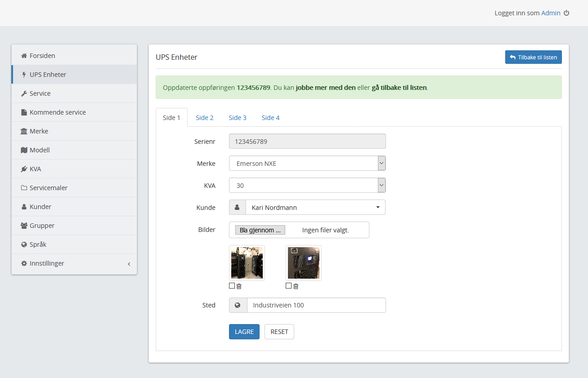Image resolution: width=588 pixels, height=378 pixels.
Task: Click the power logout icon beside Admin
Action: pyautogui.click(x=566, y=13)
